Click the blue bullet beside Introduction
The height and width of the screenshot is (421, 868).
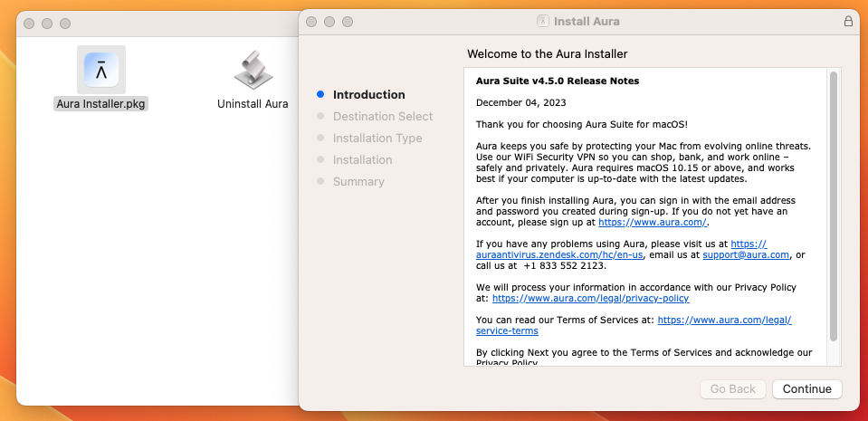click(320, 94)
